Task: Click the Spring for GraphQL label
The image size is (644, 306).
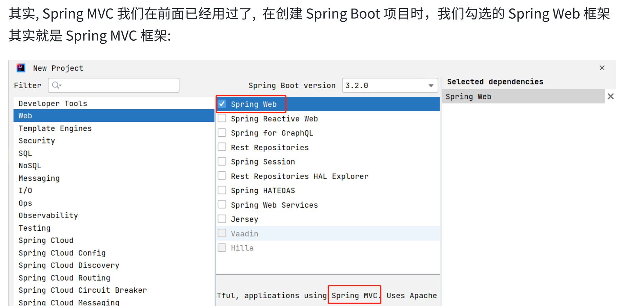Action: click(x=272, y=133)
